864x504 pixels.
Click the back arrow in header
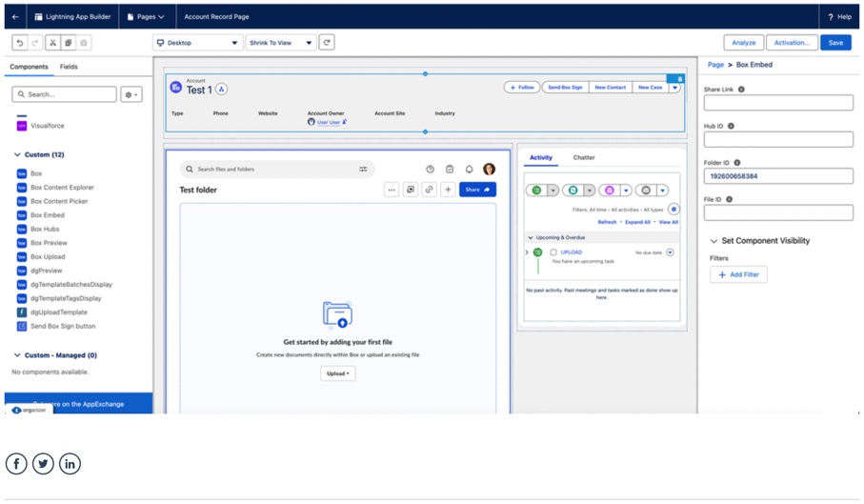click(15, 16)
